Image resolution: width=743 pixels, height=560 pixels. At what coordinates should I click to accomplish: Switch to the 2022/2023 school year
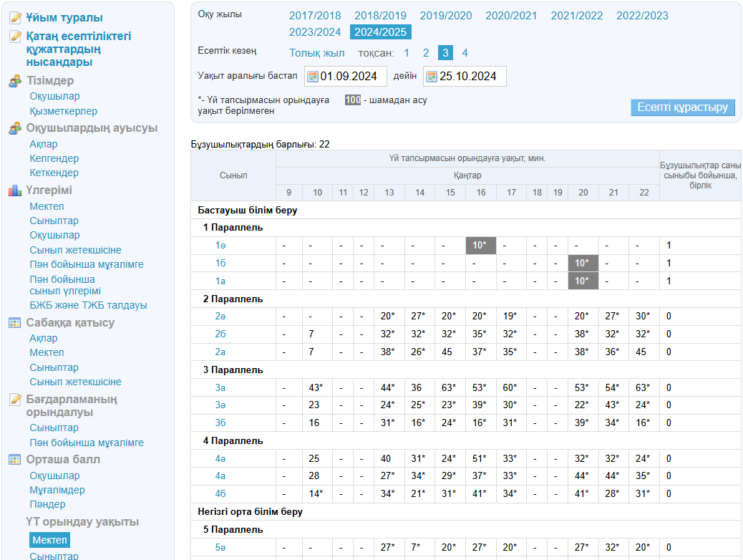click(x=642, y=16)
